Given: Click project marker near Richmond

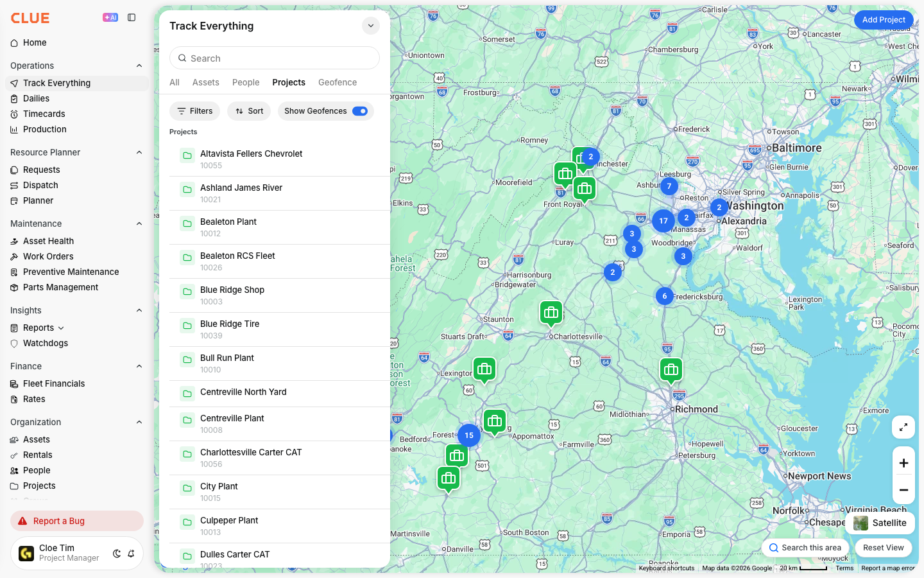Looking at the screenshot, I should 671,371.
